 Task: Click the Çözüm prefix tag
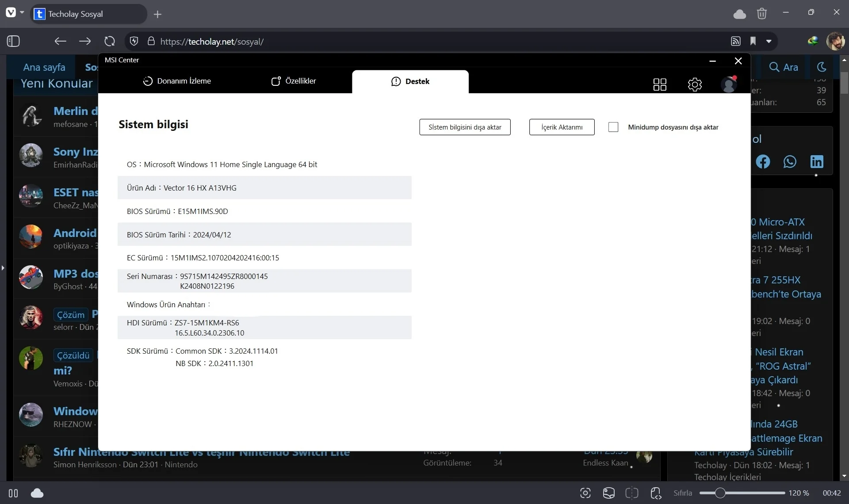tap(71, 315)
